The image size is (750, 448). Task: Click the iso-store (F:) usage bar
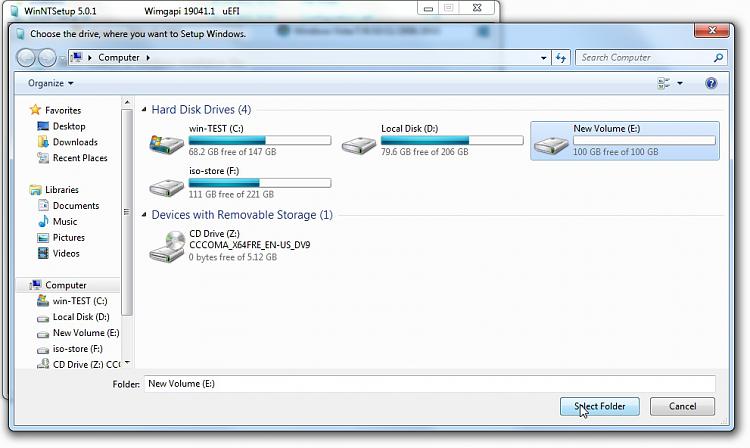260,183
